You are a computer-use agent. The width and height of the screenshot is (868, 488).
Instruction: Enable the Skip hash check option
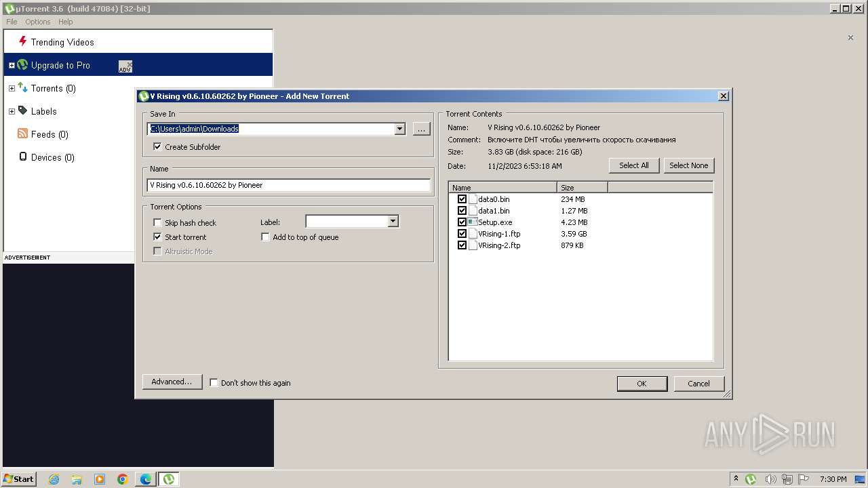pos(157,222)
